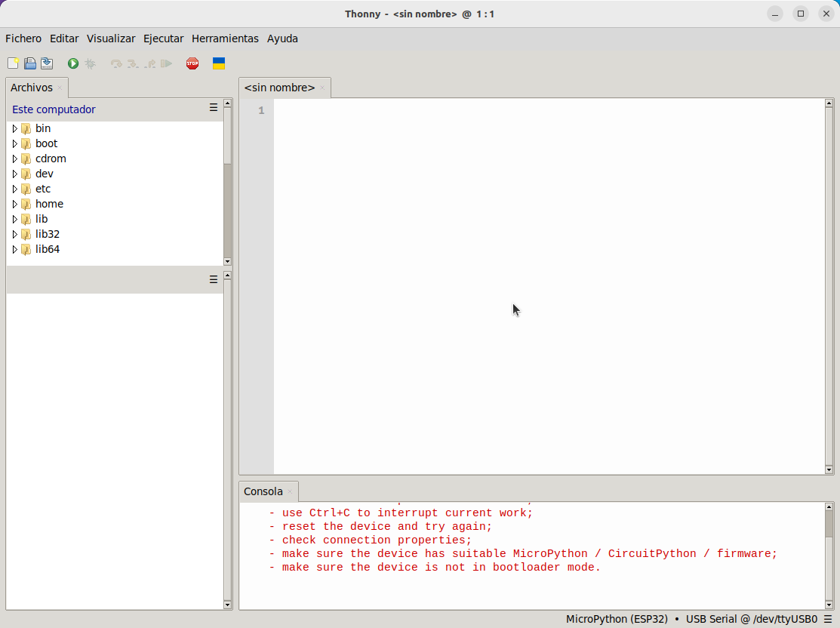The height and width of the screenshot is (628, 840).
Task: Expand the lib64 folder
Action: point(15,249)
